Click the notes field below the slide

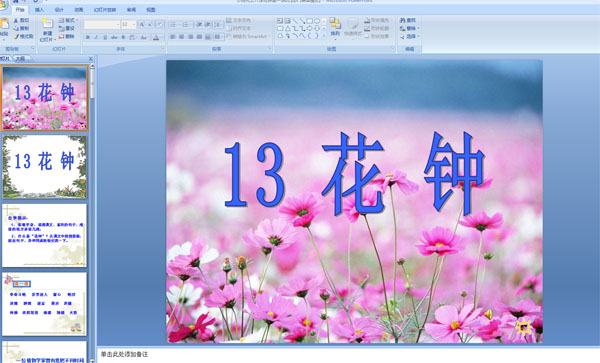(x=348, y=355)
